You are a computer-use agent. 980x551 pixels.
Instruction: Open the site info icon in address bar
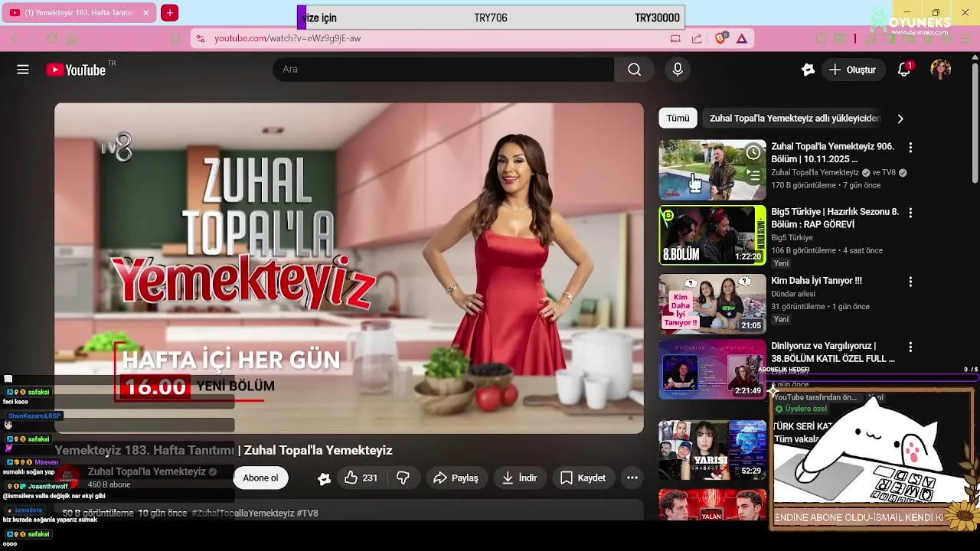(x=200, y=38)
